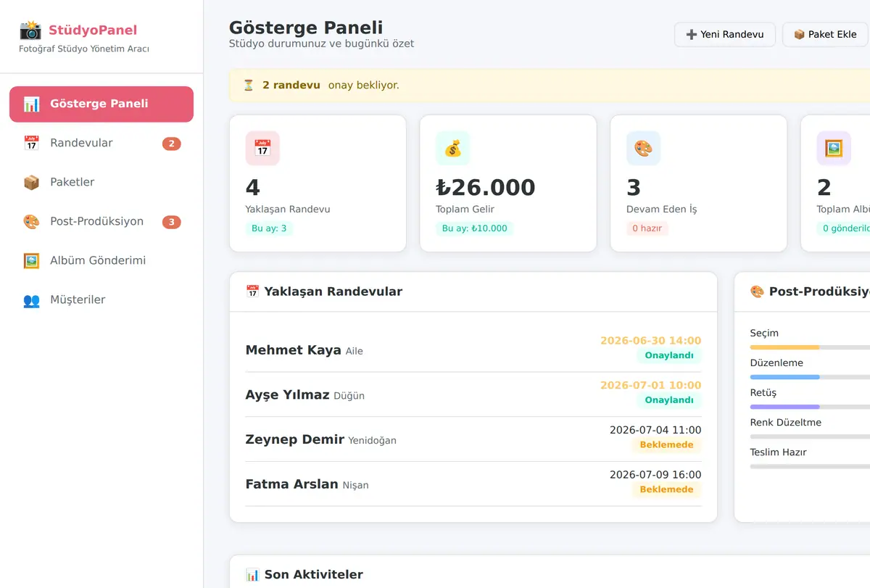Click the palette icon on Devam Eden İş card
The image size is (870, 588).
click(644, 148)
